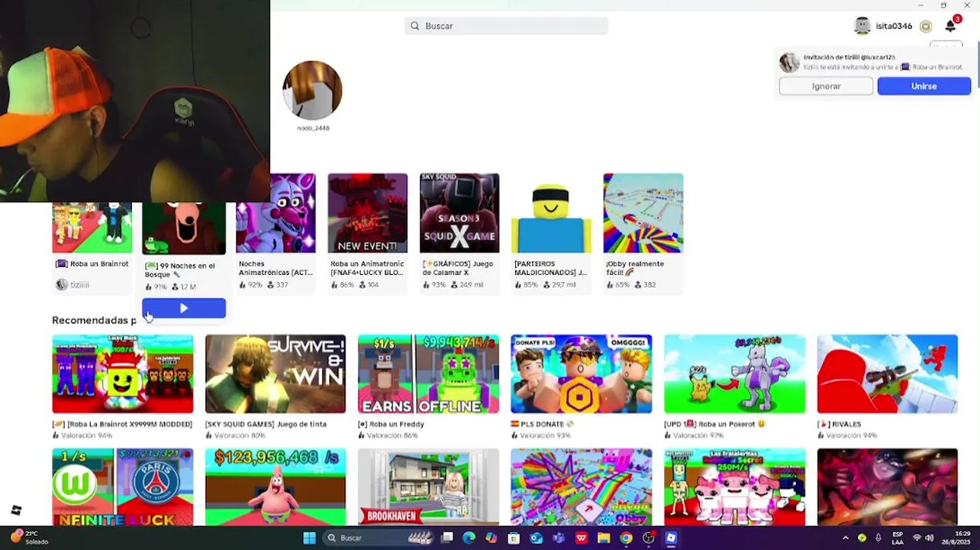Open the $123,956,468 /s Patrick thumbnail
Viewport: 980px width, 550px height.
point(276,487)
